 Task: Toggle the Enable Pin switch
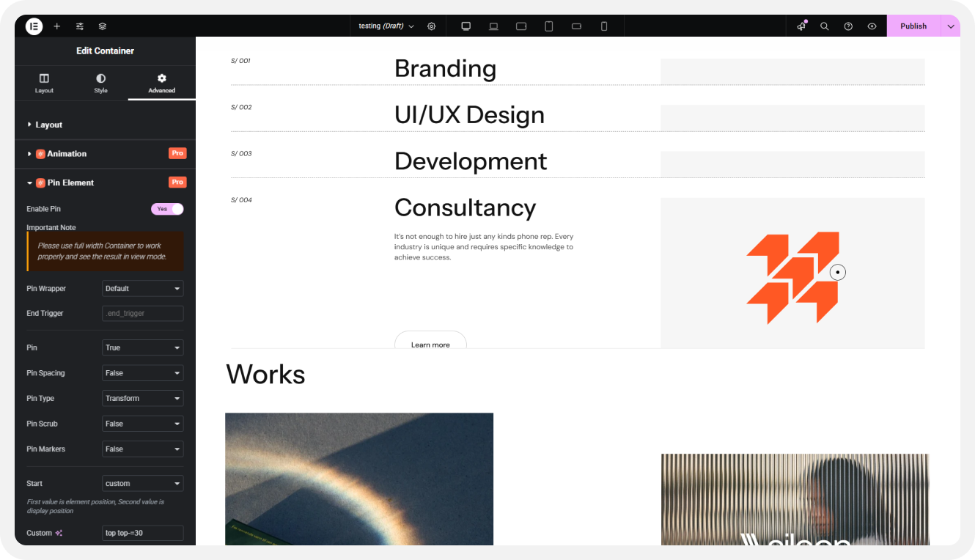[x=167, y=209]
